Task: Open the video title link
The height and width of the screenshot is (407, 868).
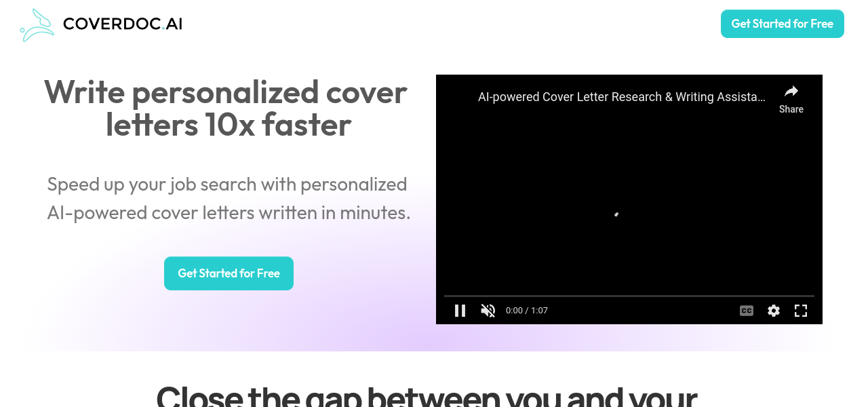Action: [x=622, y=97]
